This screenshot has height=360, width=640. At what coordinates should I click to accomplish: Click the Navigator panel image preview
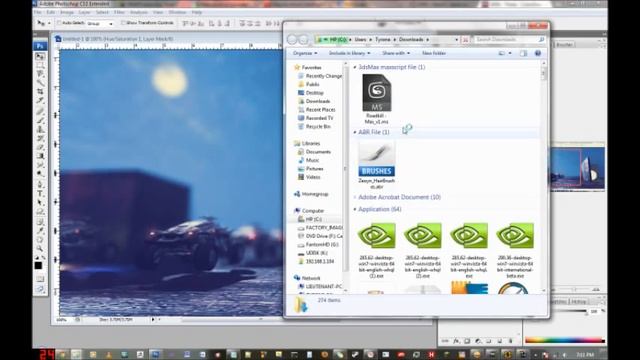[x=578, y=168]
